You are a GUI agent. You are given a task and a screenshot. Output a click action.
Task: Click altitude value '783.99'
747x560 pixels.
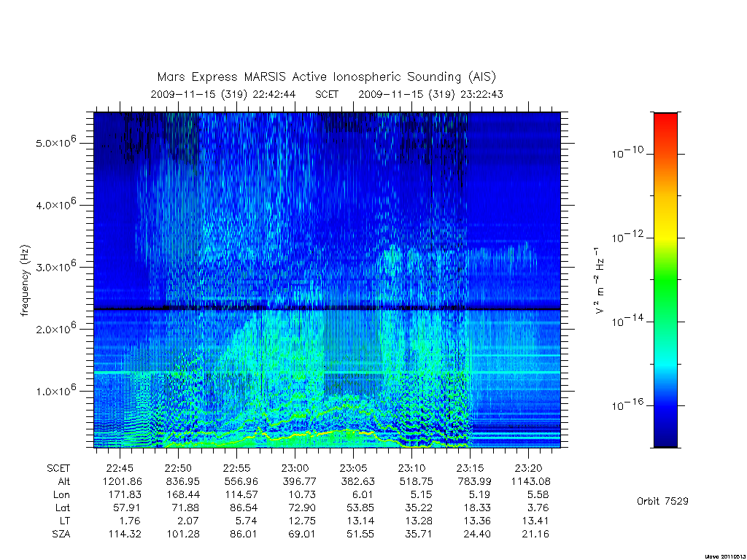tap(474, 481)
